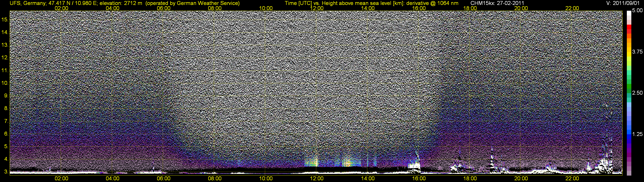This screenshot has width=644, height=182.
Task: Click the 02:00 label on the top time axis
Action: tap(61, 8)
